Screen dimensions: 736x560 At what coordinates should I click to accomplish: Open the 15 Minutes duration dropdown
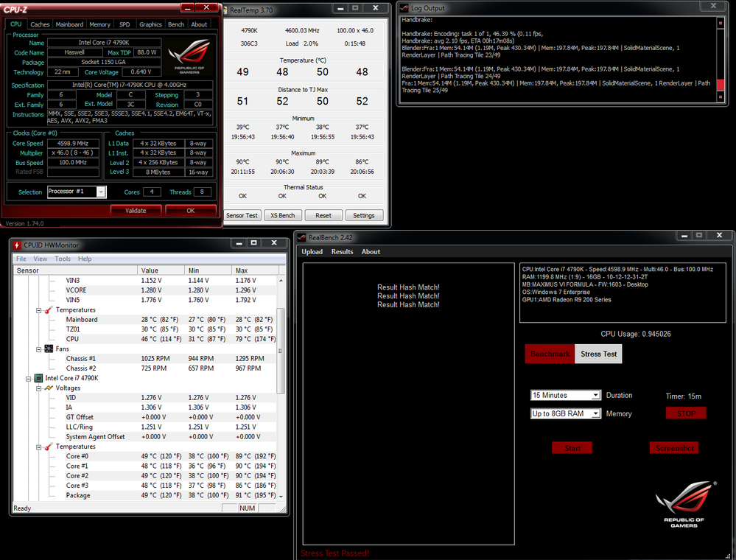click(x=595, y=395)
